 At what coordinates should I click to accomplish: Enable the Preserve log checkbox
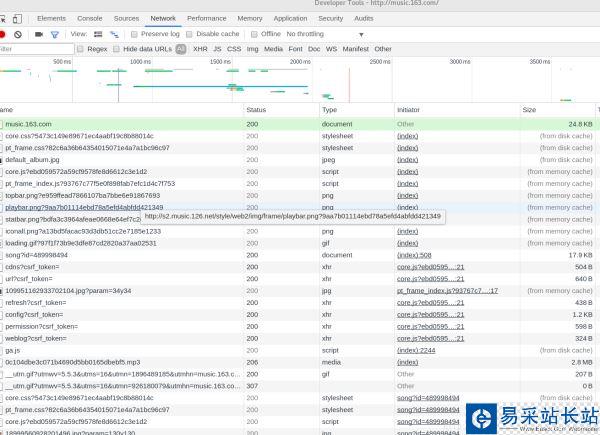(x=134, y=34)
